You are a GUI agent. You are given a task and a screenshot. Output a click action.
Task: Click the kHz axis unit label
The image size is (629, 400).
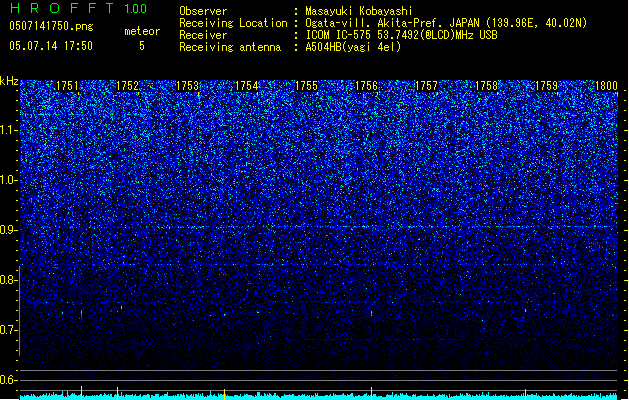point(9,81)
